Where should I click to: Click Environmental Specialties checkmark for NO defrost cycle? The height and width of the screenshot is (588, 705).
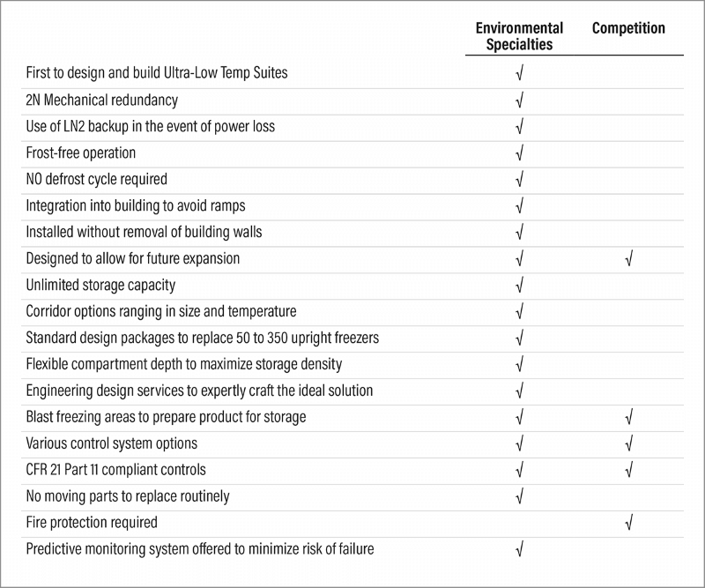coord(519,180)
